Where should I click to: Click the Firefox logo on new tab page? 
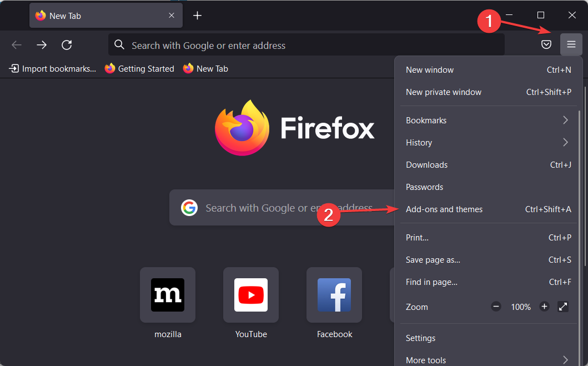(x=242, y=128)
